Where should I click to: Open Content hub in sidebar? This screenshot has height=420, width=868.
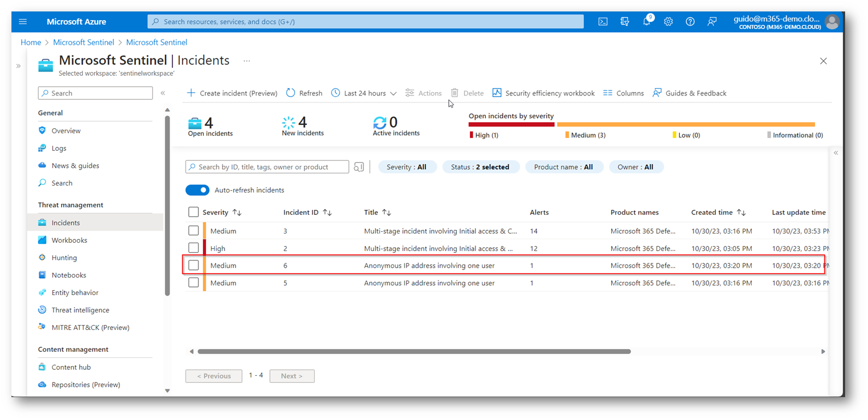[71, 368]
